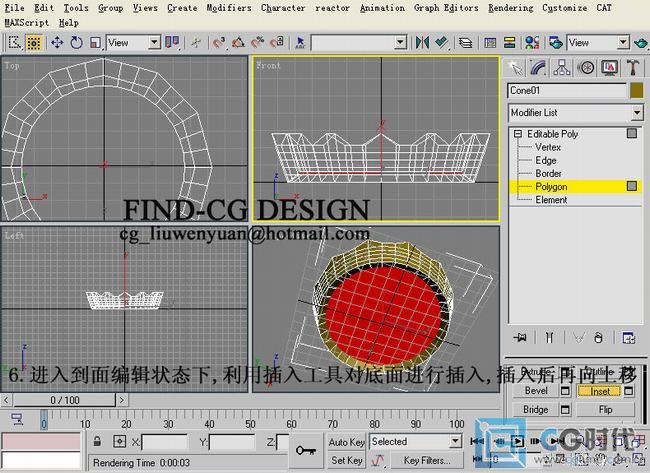Toggle the Spinner Snap icon
This screenshot has height=473, width=650.
click(277, 42)
